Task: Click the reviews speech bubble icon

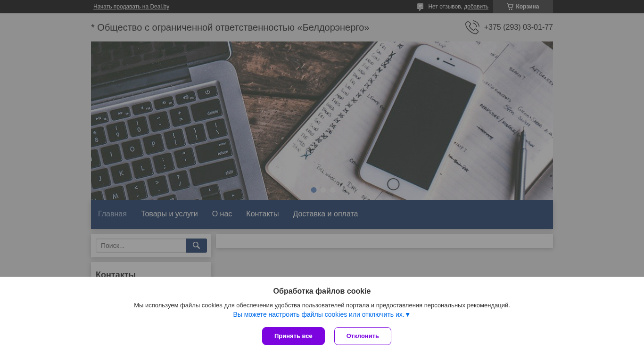Action: click(x=420, y=7)
